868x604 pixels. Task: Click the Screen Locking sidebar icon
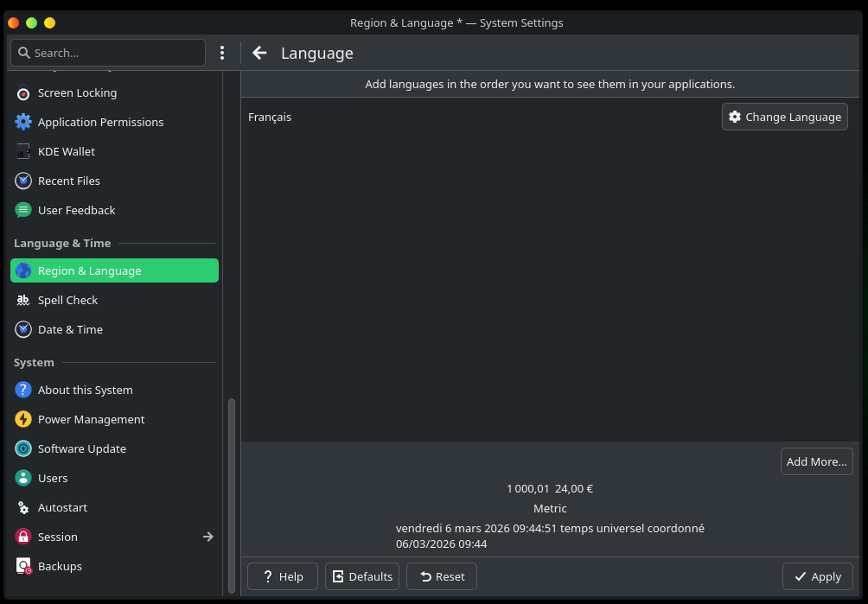pyautogui.click(x=23, y=93)
